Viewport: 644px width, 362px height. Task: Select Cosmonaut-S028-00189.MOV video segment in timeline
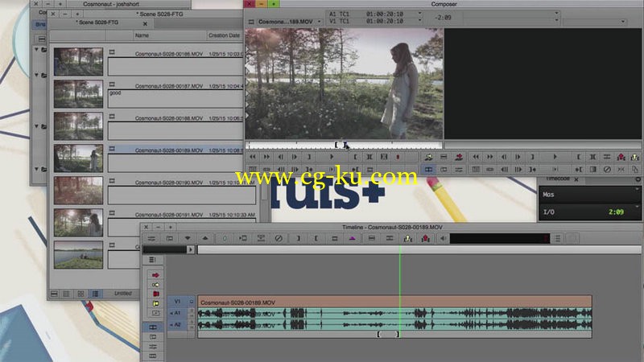click(394, 302)
